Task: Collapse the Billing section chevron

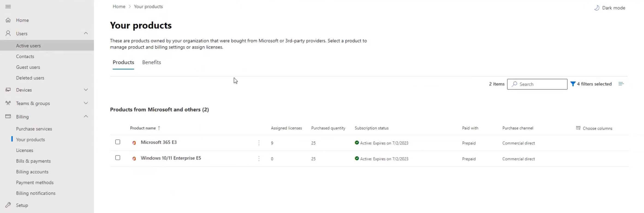Action: 86,116
